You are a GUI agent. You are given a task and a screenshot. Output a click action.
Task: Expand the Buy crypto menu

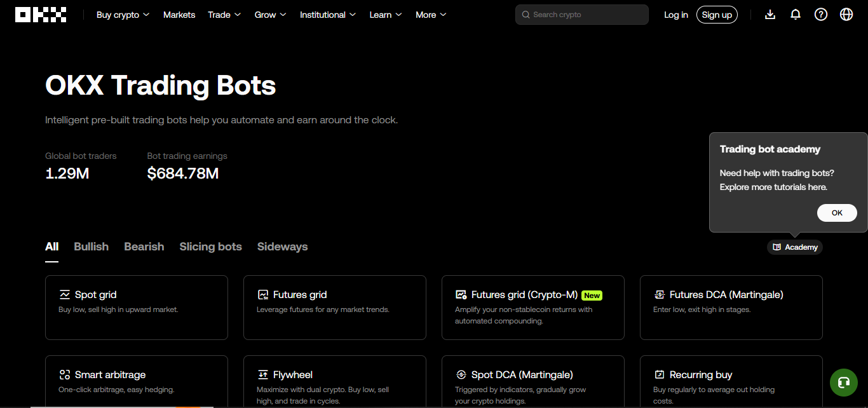click(123, 15)
